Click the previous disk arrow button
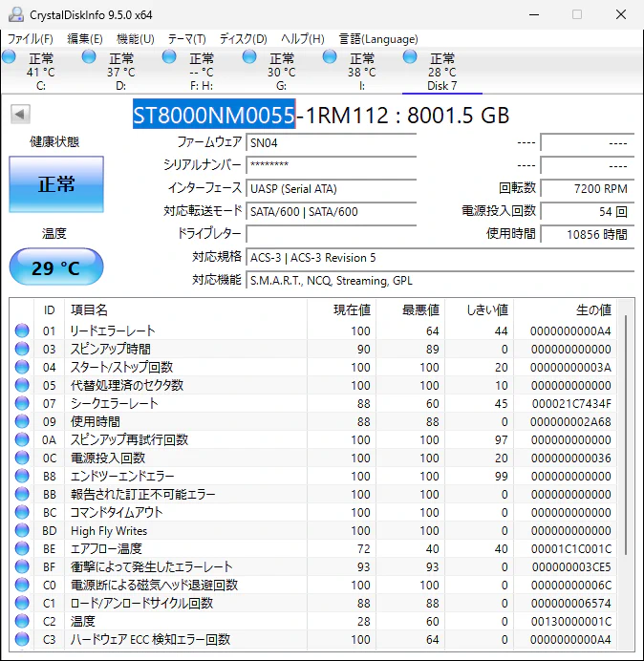The width and height of the screenshot is (644, 661). click(x=20, y=114)
